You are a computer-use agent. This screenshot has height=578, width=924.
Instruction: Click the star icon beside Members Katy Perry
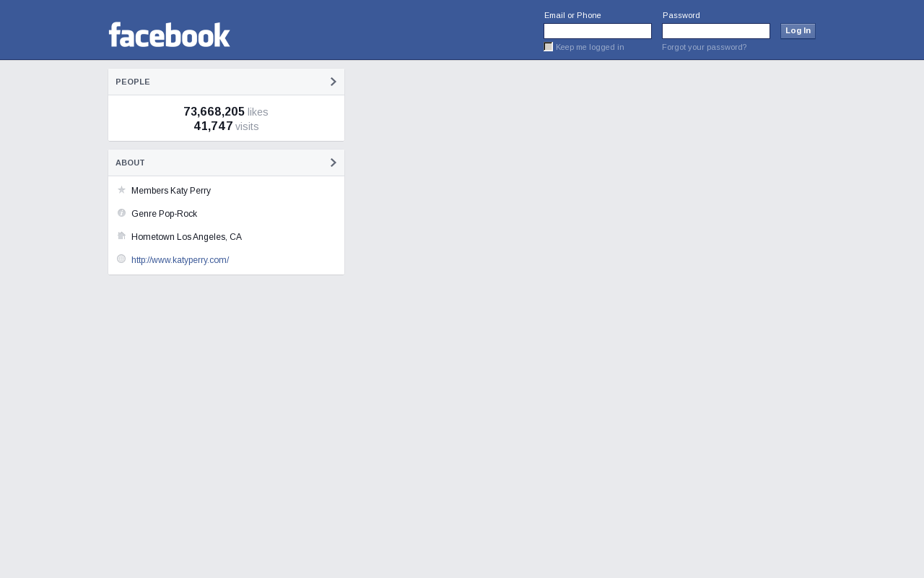[121, 190]
